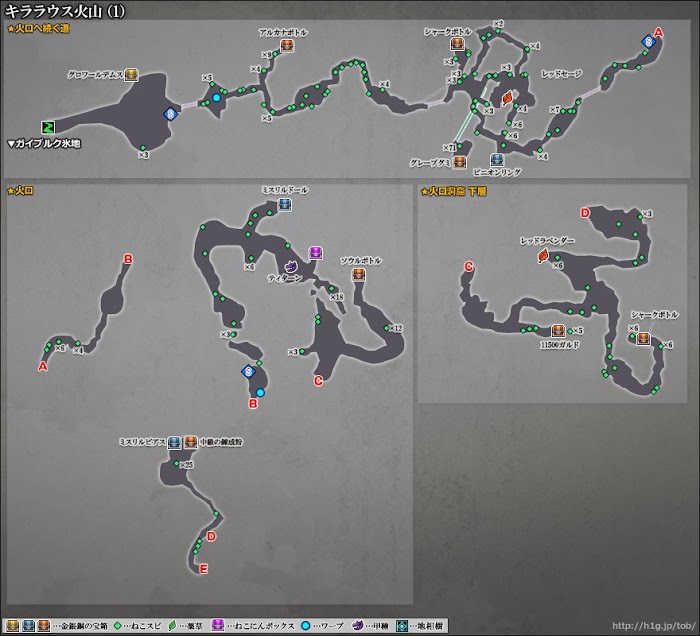Click the bronze chest icon in legend
This screenshot has height=636, width=700.
(x=44, y=626)
